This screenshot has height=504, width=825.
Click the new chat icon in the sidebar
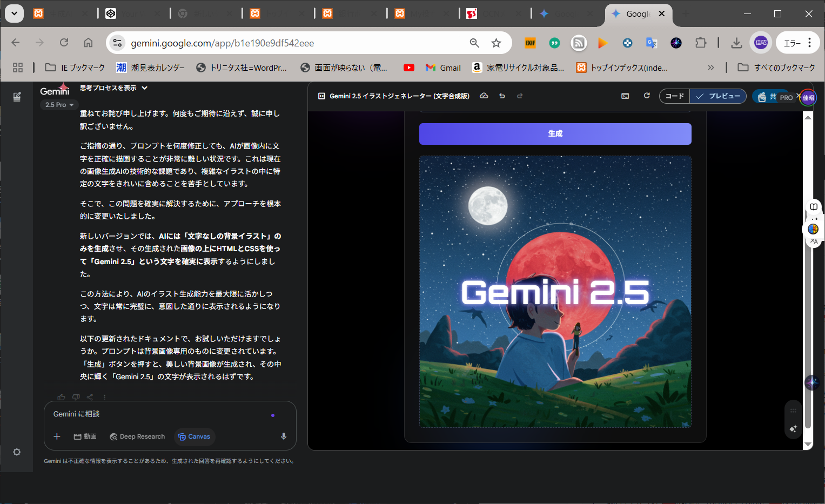click(17, 97)
